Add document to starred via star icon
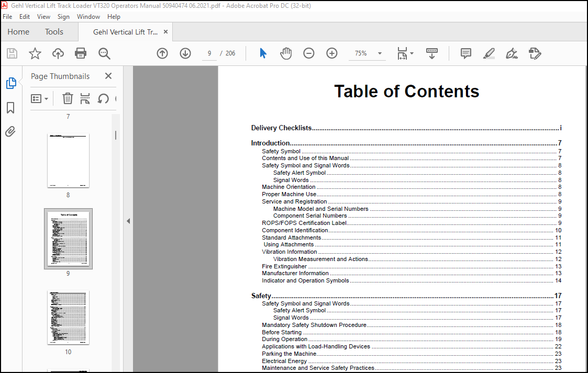 point(35,53)
